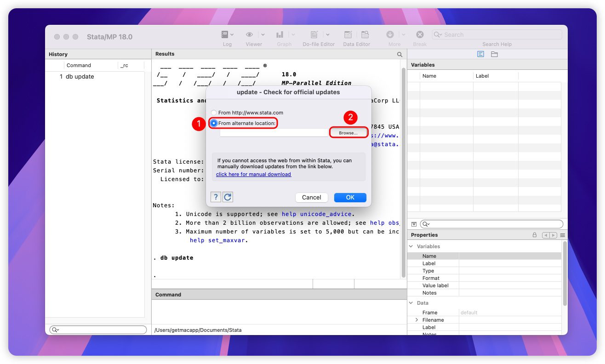The width and height of the screenshot is (605, 364).
Task: Click the alternate location path field
Action: (274, 133)
